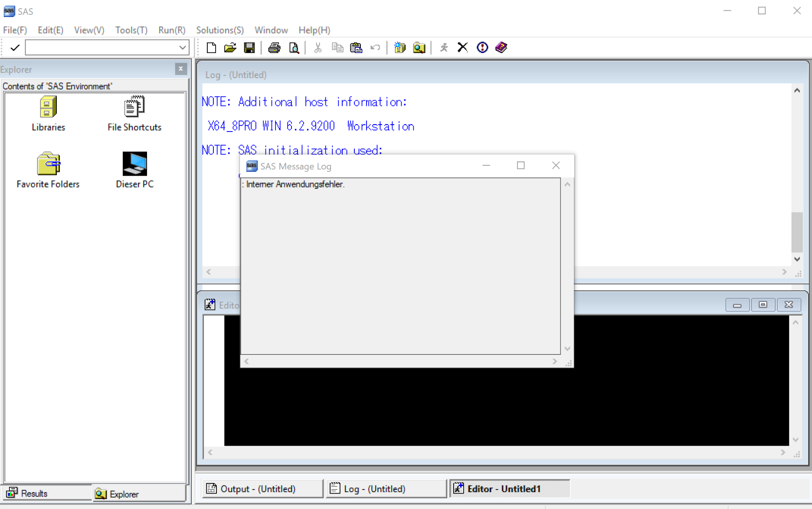The width and height of the screenshot is (812, 509).
Task: Open Print Preview from the toolbar
Action: click(x=294, y=48)
